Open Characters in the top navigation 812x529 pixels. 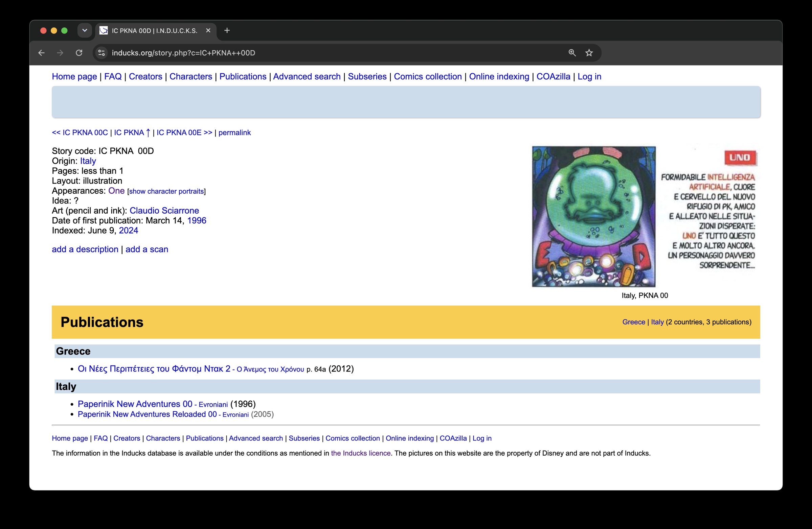[x=191, y=76]
